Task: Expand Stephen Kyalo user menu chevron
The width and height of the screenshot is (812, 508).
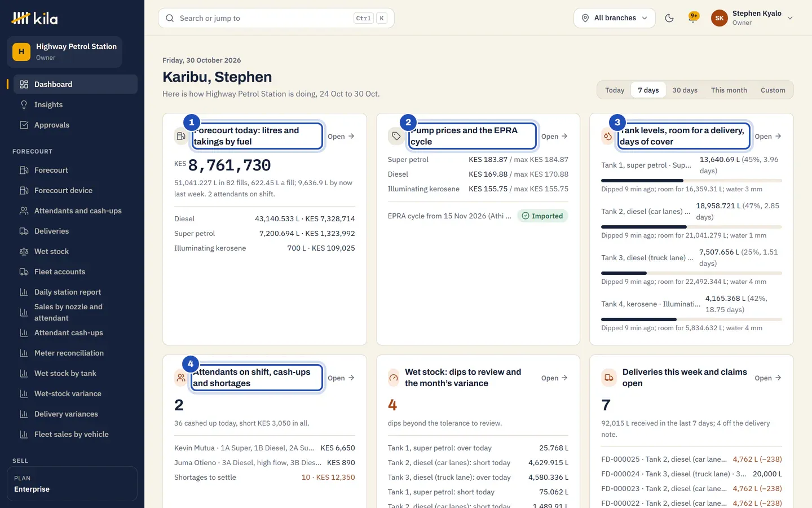Action: click(790, 18)
